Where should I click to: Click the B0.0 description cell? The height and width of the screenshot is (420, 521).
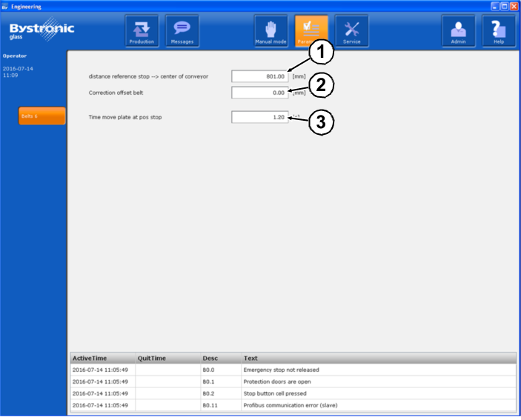(x=221, y=370)
